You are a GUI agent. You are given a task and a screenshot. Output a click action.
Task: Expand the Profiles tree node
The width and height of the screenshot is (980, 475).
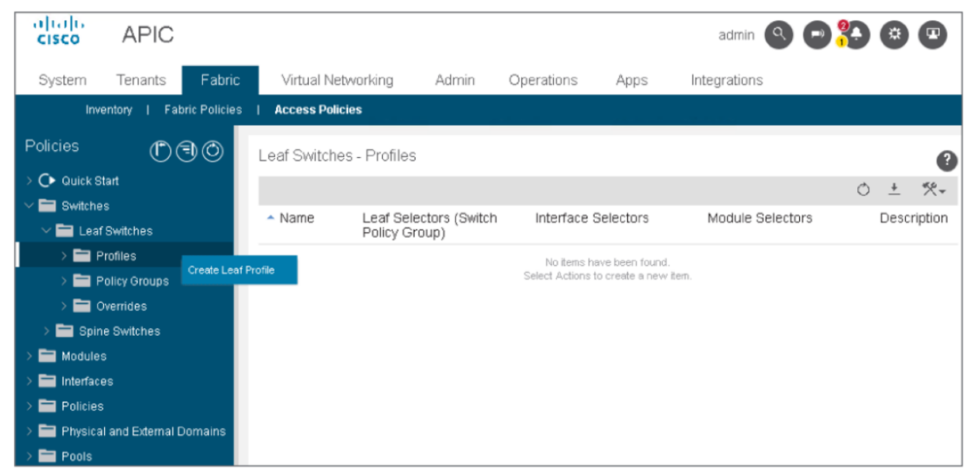64,256
